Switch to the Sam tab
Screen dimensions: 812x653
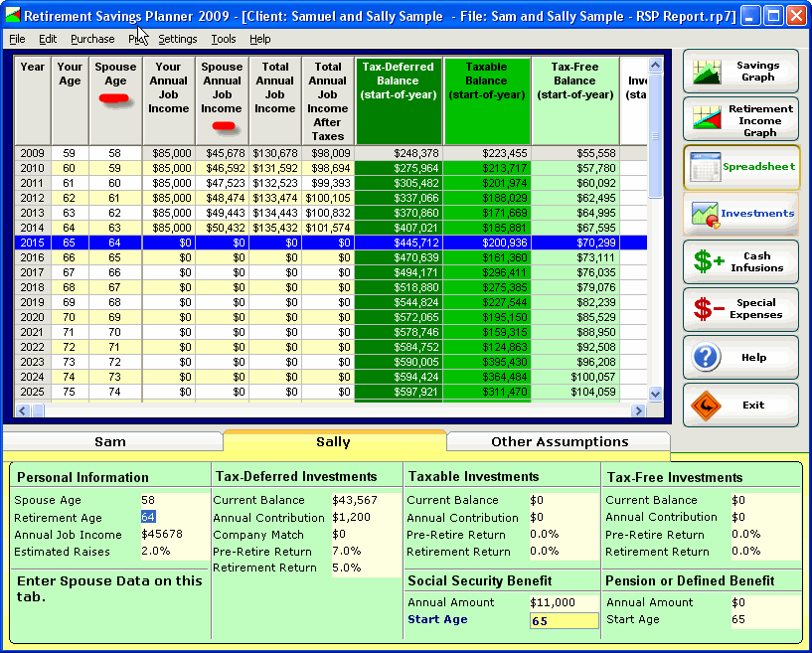(x=112, y=441)
